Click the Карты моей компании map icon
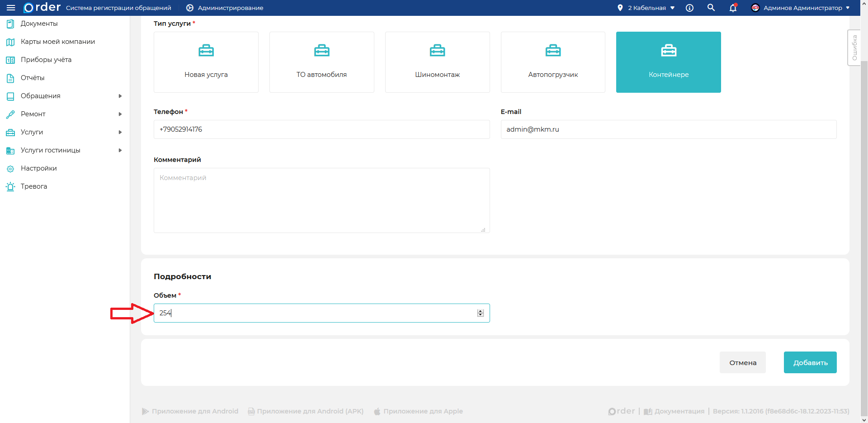 pyautogui.click(x=10, y=42)
